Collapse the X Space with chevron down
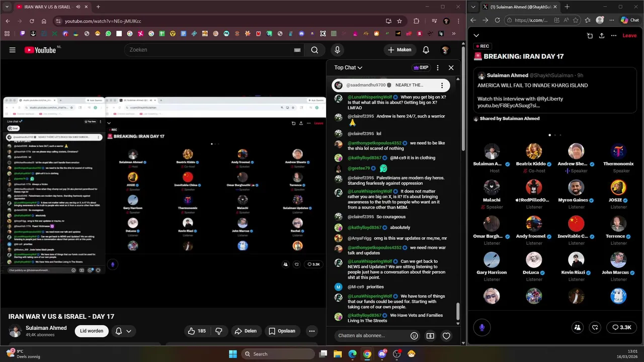 coord(476,36)
